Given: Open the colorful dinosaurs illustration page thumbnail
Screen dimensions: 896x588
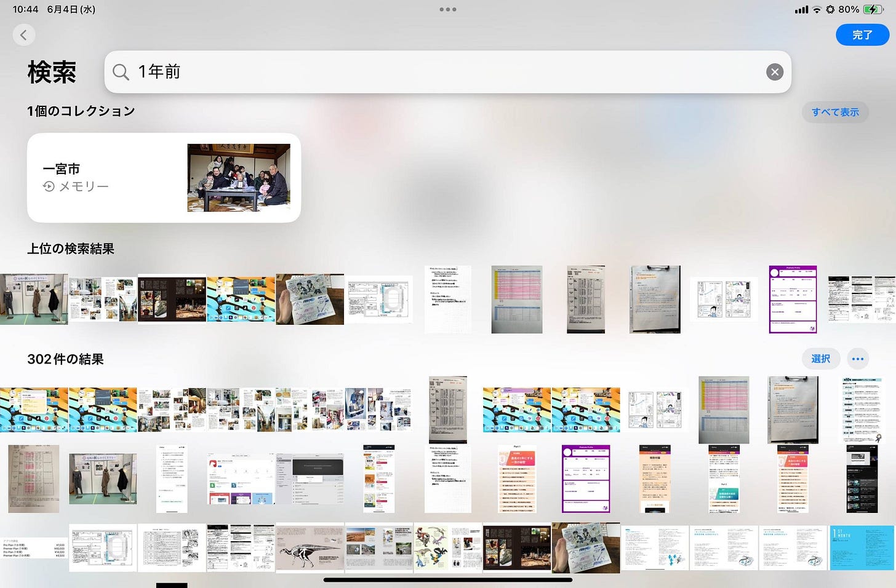Looking at the screenshot, I should (447, 548).
